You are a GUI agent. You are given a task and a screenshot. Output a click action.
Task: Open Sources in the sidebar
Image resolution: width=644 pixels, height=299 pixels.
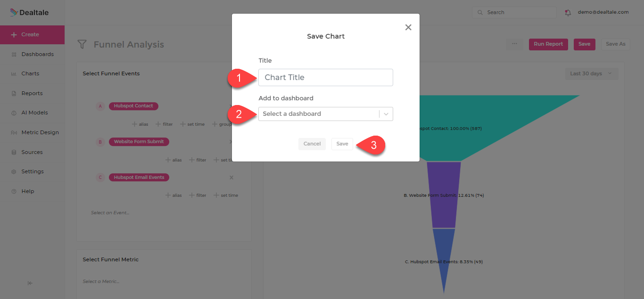tap(32, 152)
